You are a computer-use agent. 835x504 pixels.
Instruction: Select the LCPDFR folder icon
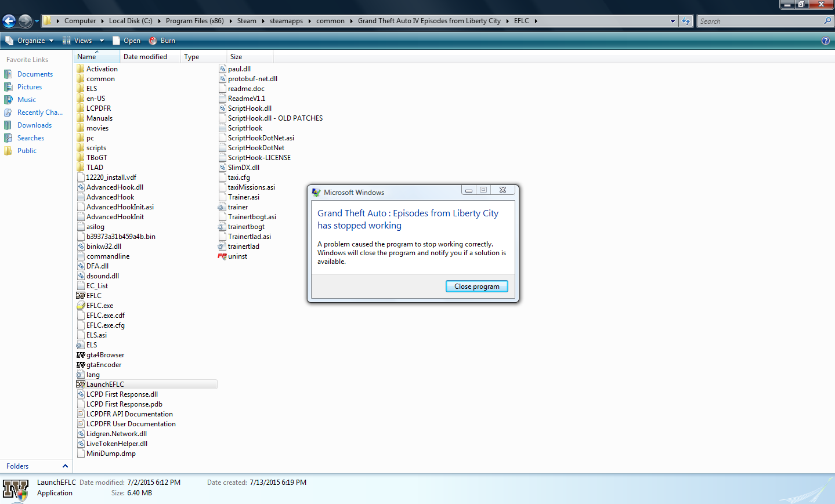(81, 108)
